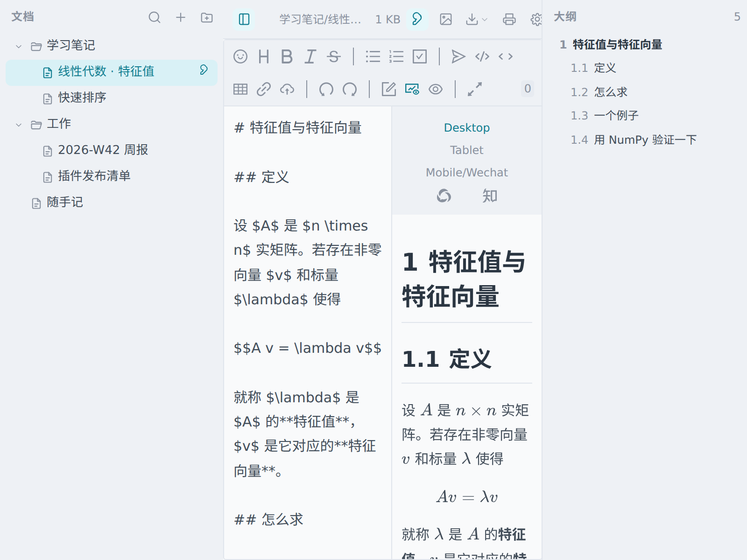
Task: Open the 插件发布清单 document
Action: tap(112, 177)
